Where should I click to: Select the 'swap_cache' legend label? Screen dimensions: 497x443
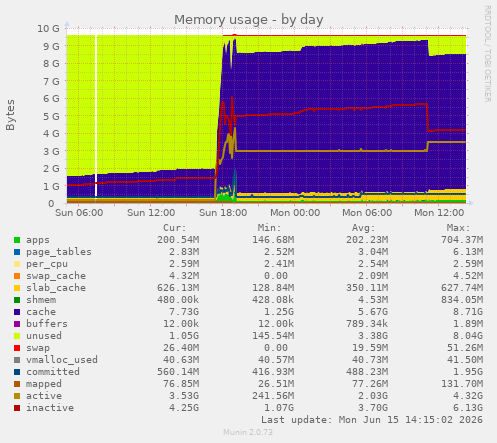click(x=56, y=276)
